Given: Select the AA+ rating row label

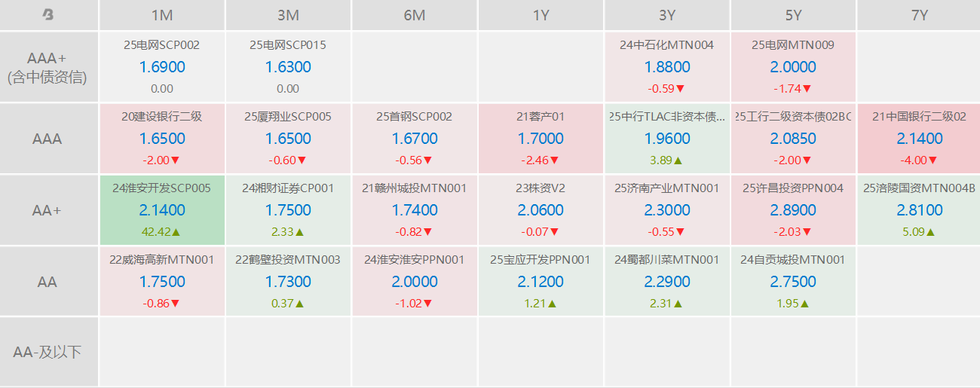Looking at the screenshot, I should click(48, 210).
